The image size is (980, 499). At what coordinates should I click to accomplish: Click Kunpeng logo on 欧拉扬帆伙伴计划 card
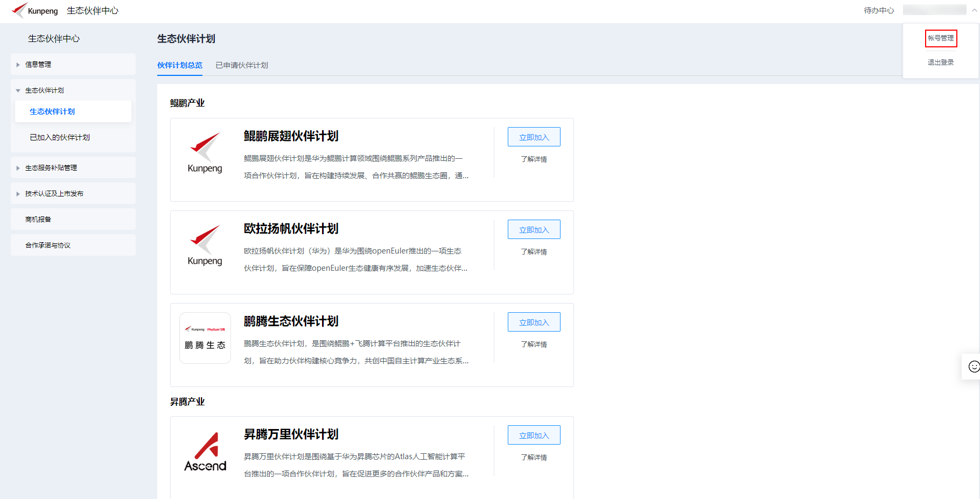tap(205, 245)
